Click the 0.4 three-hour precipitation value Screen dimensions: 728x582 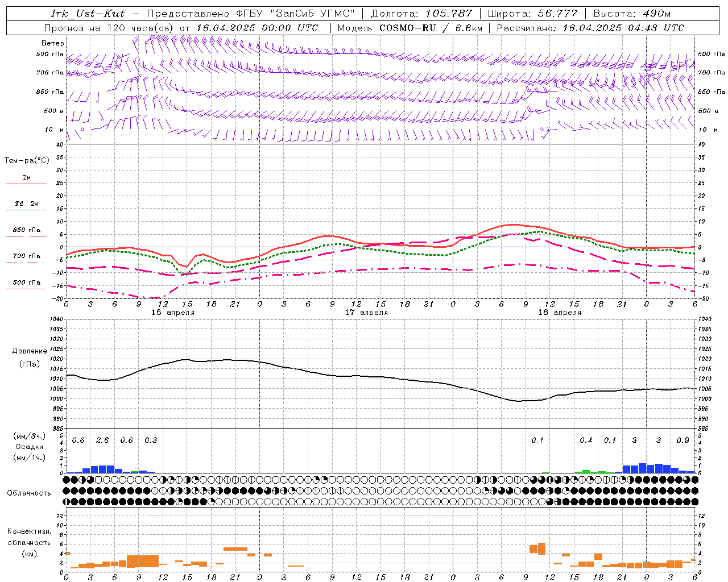coord(586,440)
